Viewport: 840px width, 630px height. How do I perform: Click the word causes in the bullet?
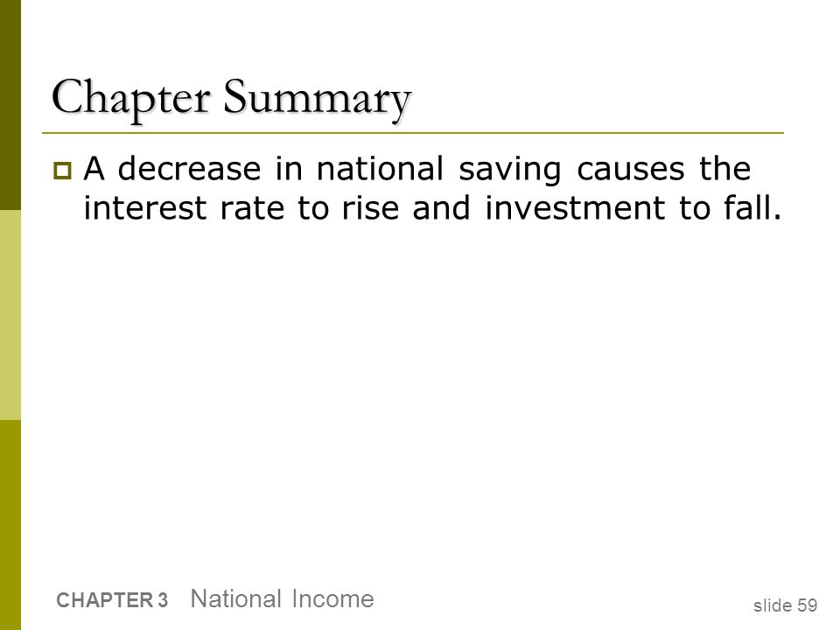(x=631, y=169)
